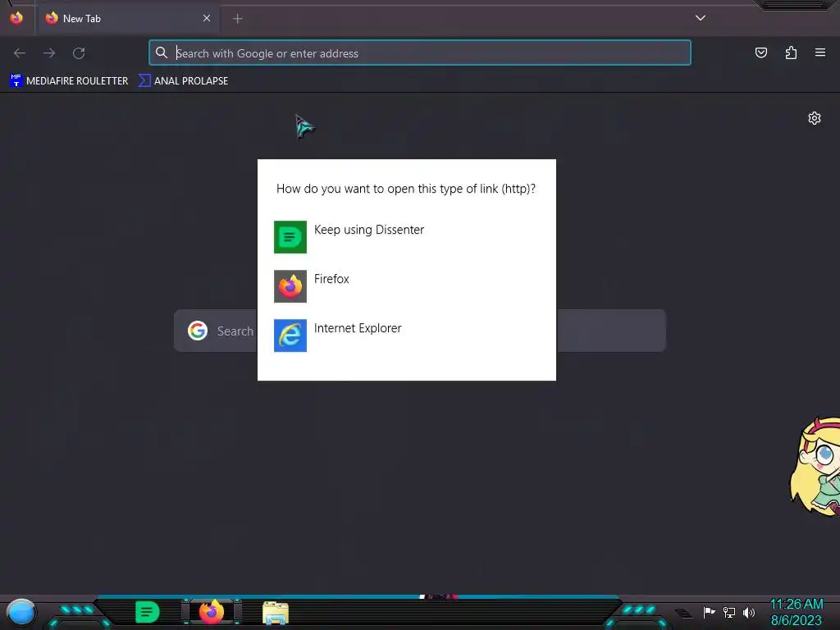Click the Google search box on the page
This screenshot has width=840, height=630.
point(419,331)
